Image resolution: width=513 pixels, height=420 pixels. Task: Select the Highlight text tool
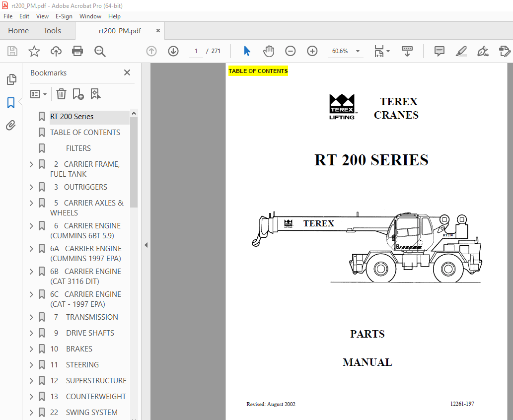pos(461,51)
